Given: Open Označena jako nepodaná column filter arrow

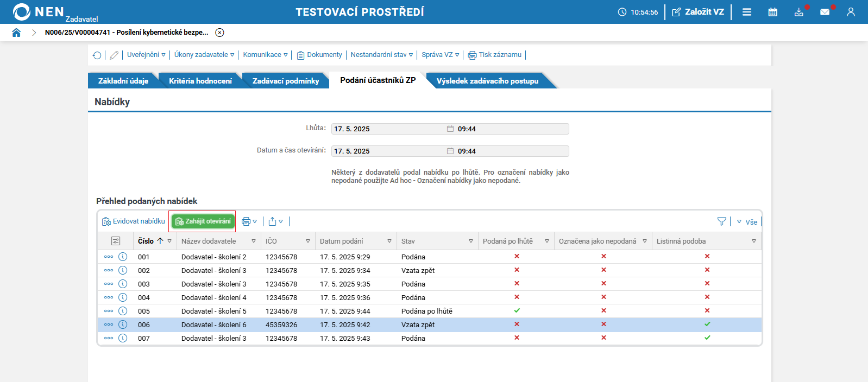Looking at the screenshot, I should tap(645, 241).
